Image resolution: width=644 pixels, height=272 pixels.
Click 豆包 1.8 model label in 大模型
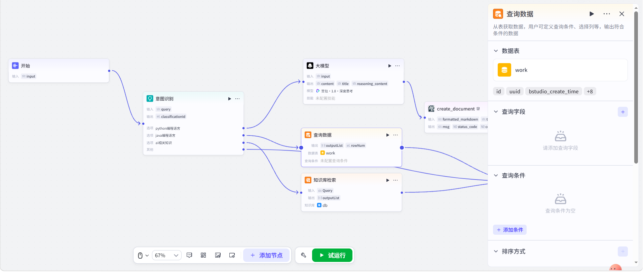335,91
